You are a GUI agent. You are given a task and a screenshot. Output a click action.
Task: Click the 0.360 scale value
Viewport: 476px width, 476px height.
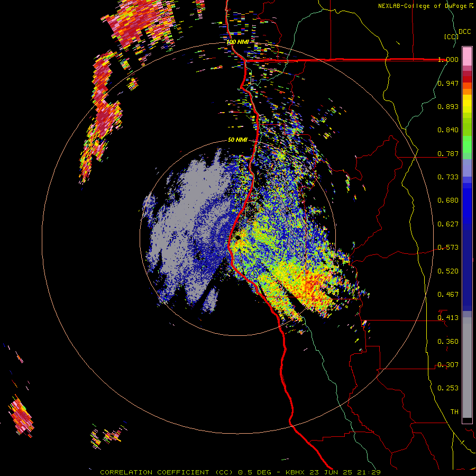(x=448, y=342)
